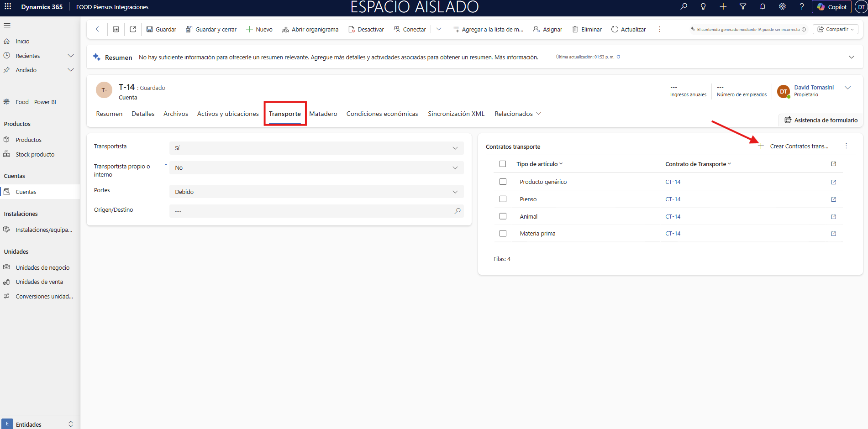Switch to the Matadero tab
868x429 pixels.
pos(323,114)
